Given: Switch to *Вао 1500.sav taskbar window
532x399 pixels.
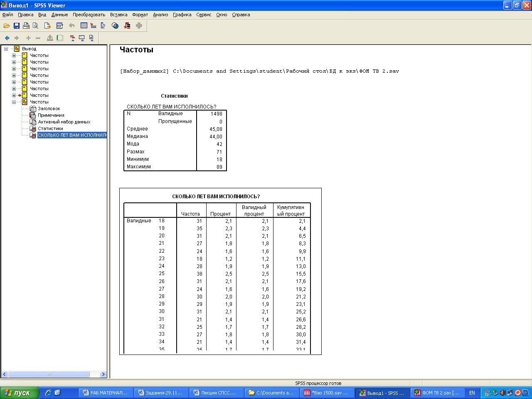Looking at the screenshot, I should click(x=327, y=393).
